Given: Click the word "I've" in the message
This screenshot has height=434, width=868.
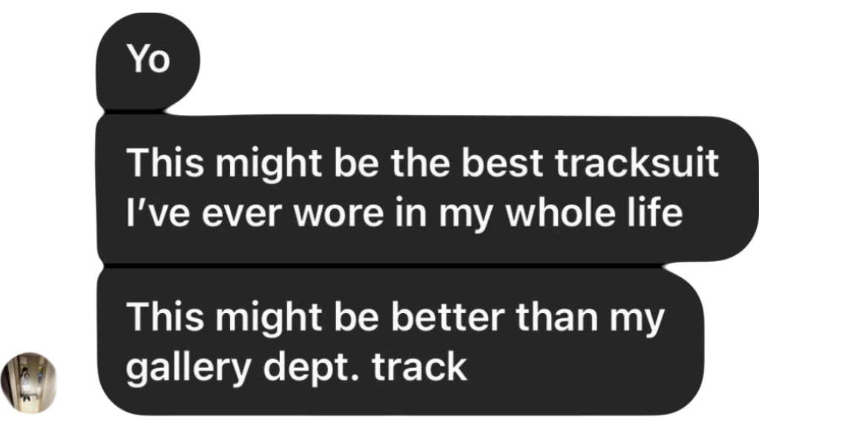Looking at the screenshot, I should (154, 214).
